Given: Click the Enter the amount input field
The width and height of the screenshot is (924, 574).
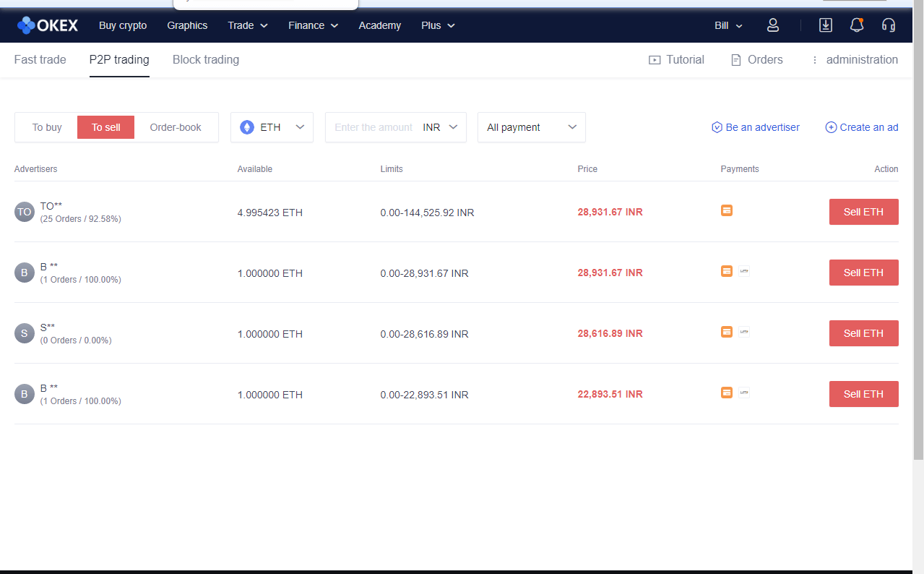Looking at the screenshot, I should 374,127.
